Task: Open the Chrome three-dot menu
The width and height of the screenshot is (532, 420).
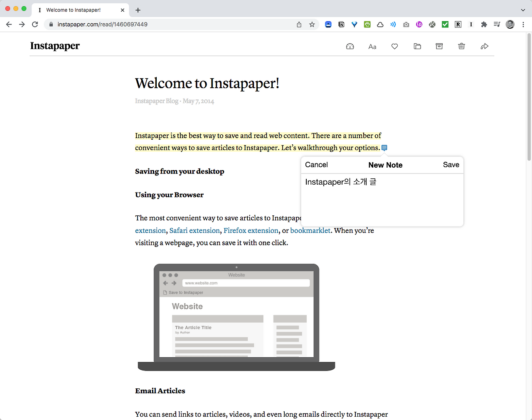Action: tap(523, 25)
